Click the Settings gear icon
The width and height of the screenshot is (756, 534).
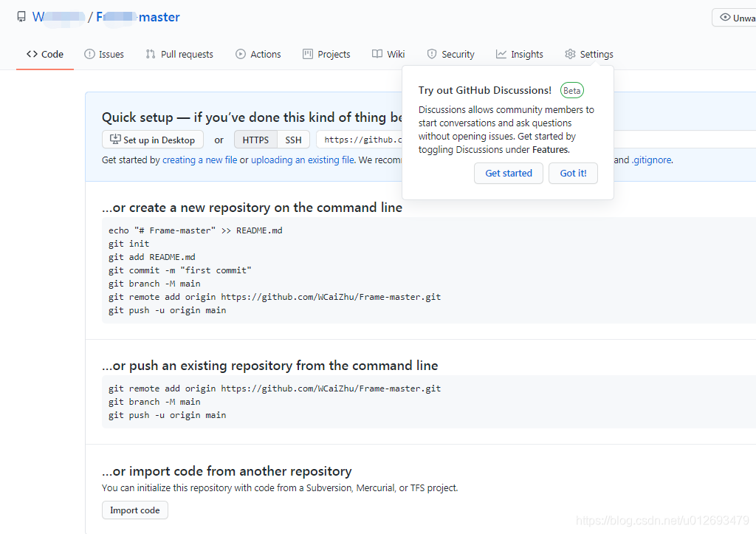[571, 54]
